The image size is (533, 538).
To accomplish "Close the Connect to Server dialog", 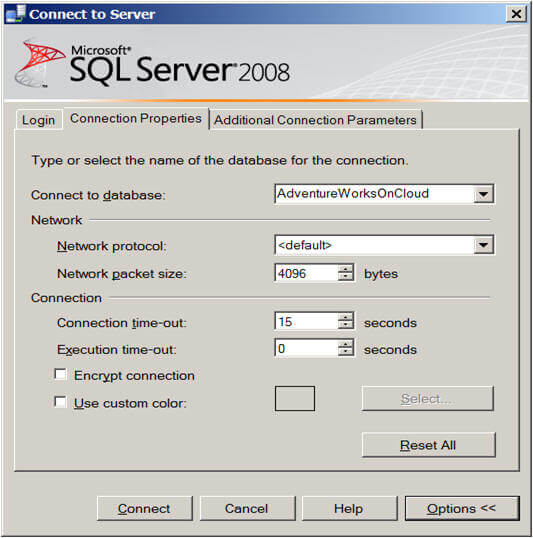I will pos(516,14).
